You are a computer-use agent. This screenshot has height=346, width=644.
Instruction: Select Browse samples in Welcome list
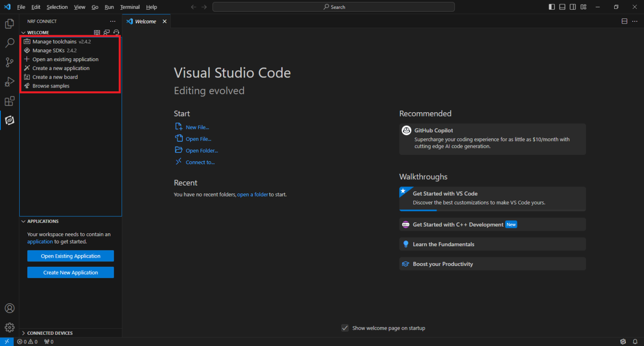[51, 86]
